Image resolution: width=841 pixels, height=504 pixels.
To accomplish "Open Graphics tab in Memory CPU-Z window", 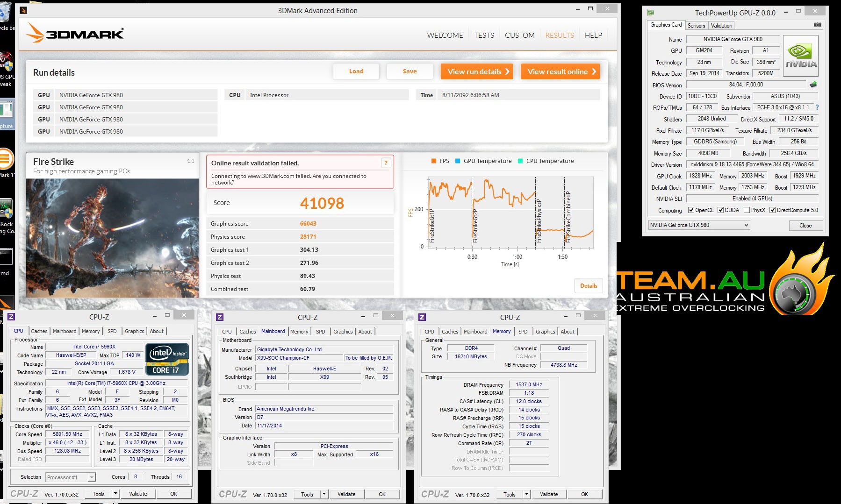I will [546, 332].
